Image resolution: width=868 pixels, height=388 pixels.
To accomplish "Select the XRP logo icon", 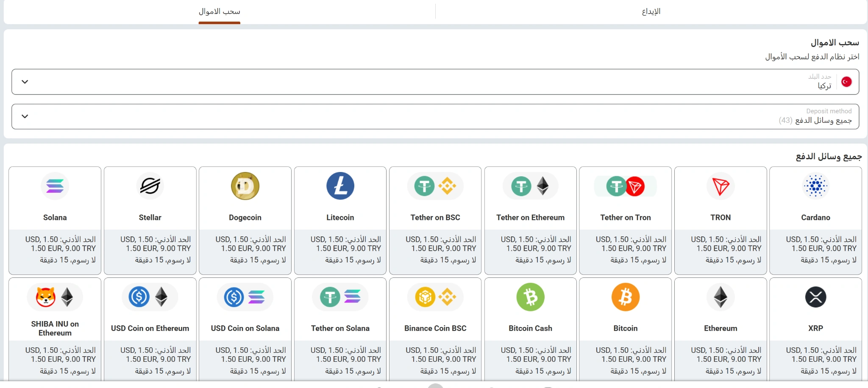I will [816, 297].
